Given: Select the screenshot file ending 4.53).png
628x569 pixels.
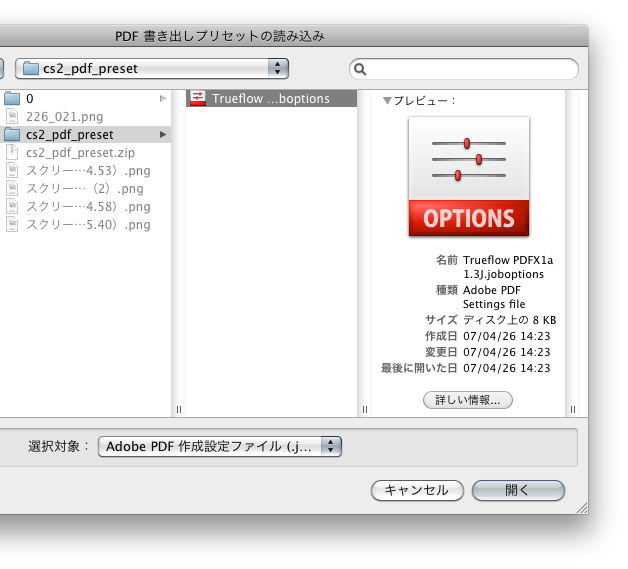Looking at the screenshot, I should (x=86, y=171).
